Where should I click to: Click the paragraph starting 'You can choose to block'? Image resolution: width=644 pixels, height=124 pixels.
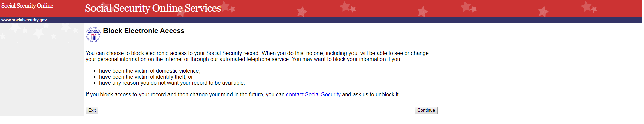257,56
